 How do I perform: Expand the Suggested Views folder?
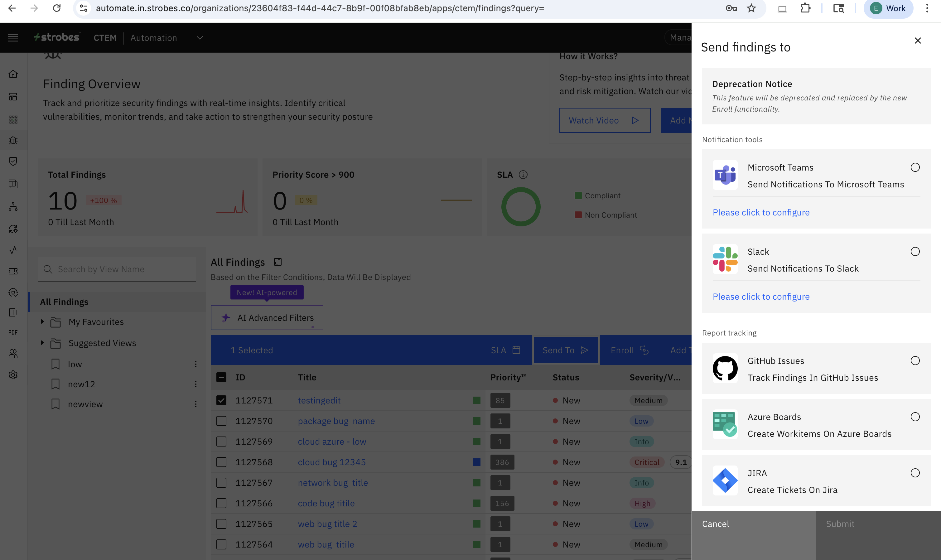(42, 343)
